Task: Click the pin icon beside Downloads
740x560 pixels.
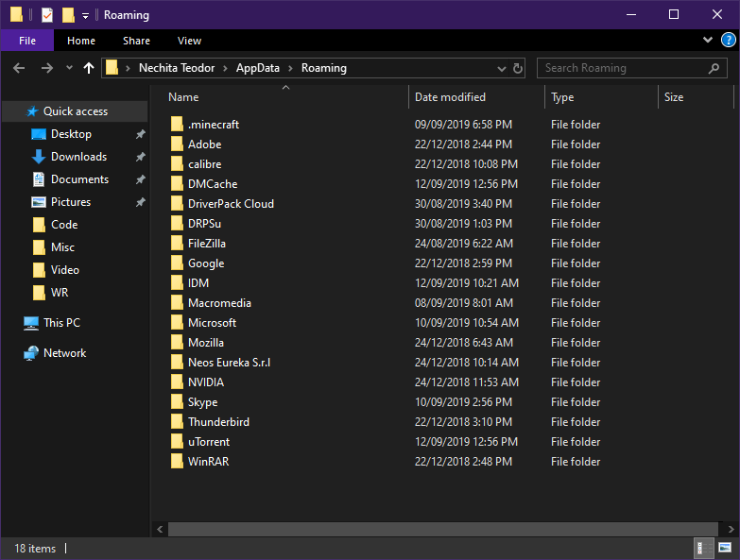Action: pos(140,157)
